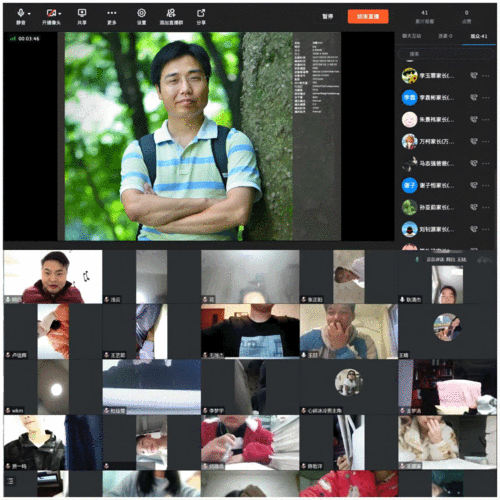The width and height of the screenshot is (500, 500).
Task: Mute the microphone (静音) in toolbar
Action: [x=20, y=16]
